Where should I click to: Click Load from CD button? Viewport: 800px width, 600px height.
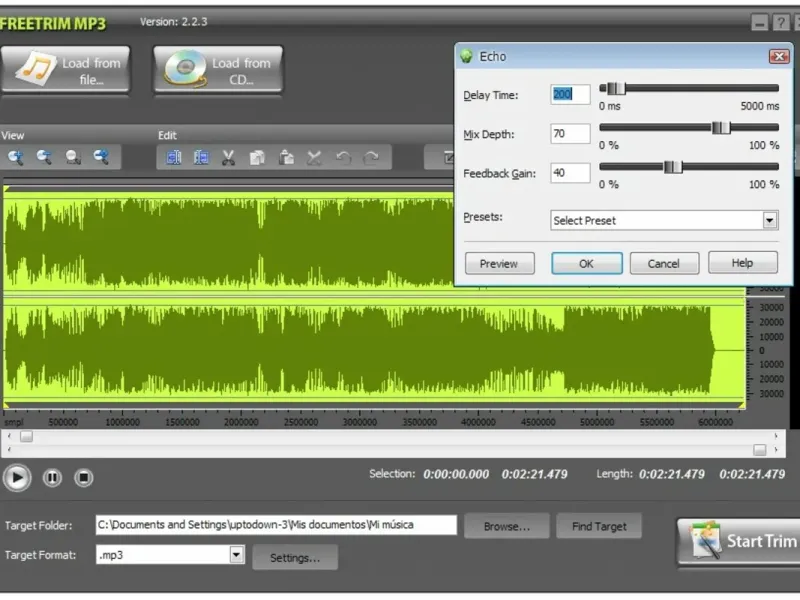[218, 70]
